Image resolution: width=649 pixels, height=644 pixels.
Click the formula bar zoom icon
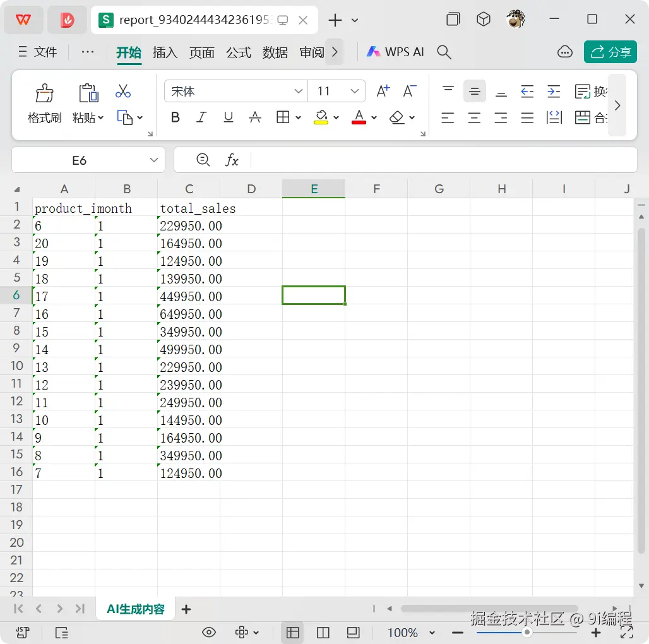pyautogui.click(x=203, y=160)
